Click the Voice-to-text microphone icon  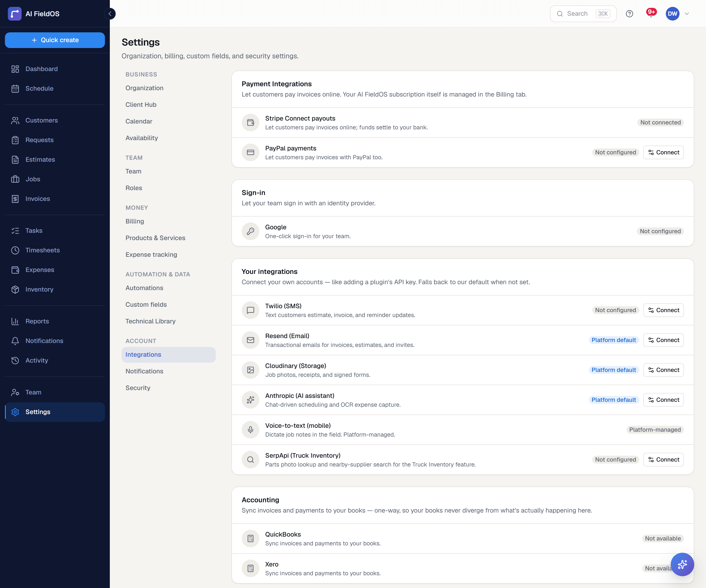point(251,430)
